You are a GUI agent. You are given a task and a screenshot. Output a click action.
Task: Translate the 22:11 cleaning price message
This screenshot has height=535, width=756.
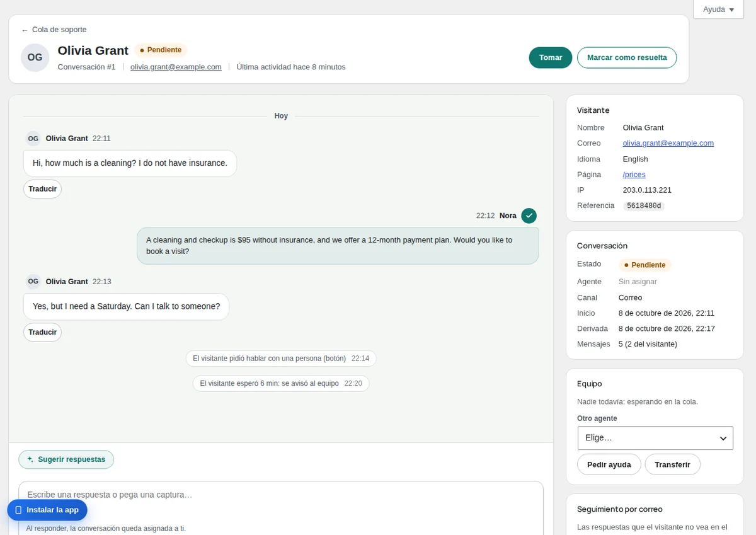point(43,189)
